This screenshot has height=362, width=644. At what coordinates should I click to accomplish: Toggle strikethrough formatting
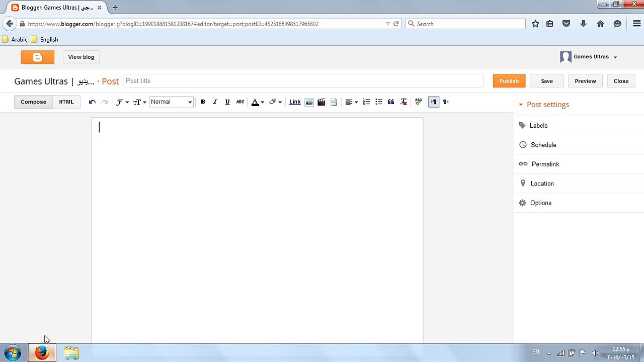240,102
